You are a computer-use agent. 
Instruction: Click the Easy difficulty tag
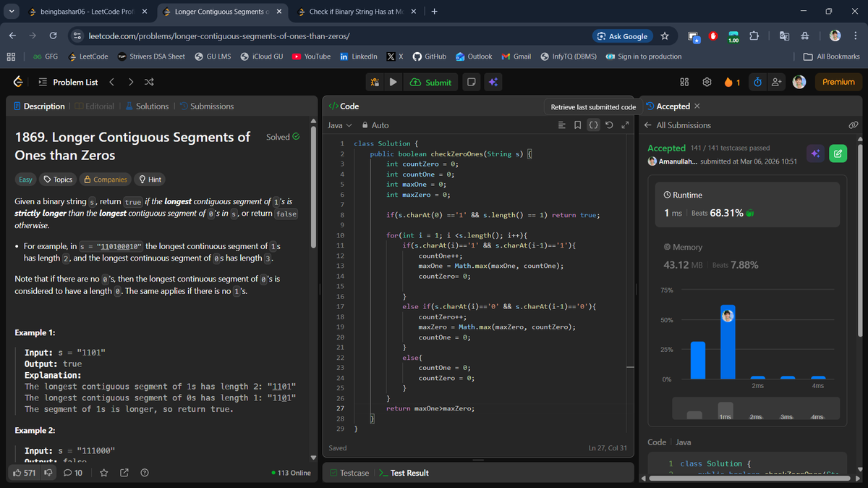[25, 180]
